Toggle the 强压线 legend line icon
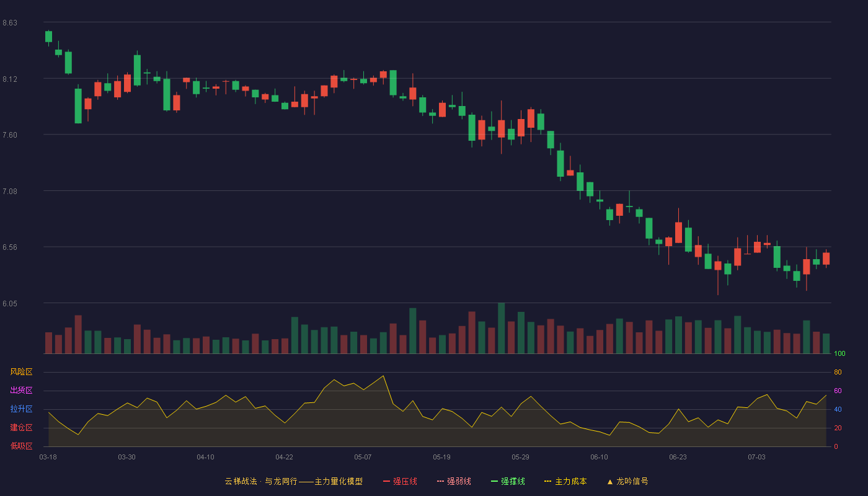 point(386,481)
